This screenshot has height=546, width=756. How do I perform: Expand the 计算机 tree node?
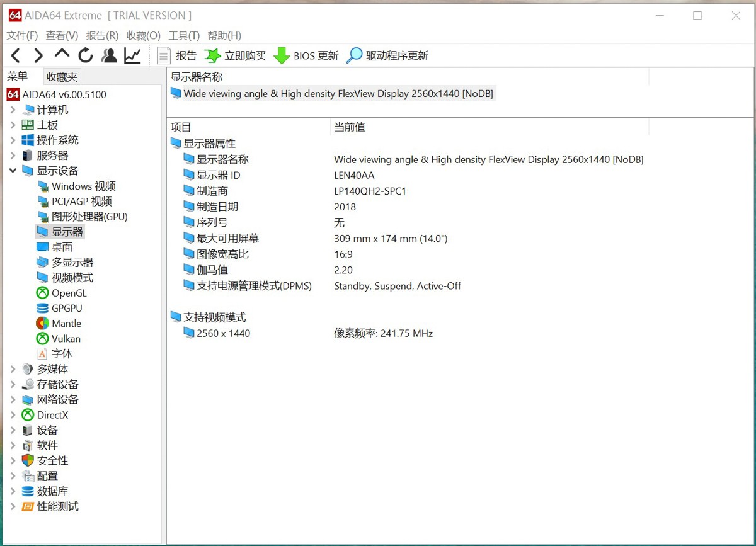(x=13, y=110)
